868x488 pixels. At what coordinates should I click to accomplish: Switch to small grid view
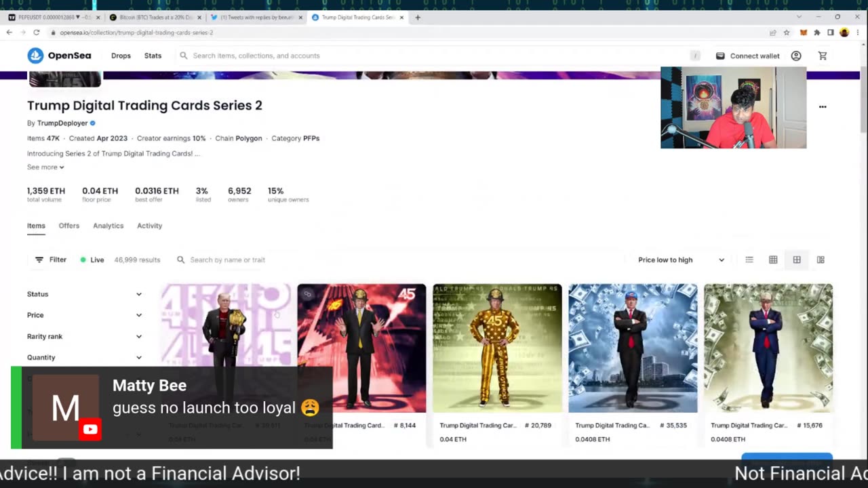pos(773,260)
